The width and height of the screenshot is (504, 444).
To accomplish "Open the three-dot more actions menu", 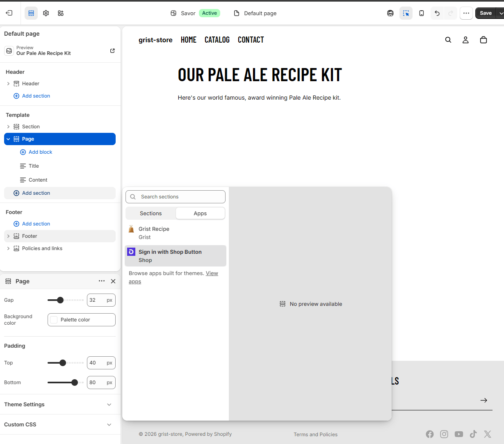I will [466, 13].
